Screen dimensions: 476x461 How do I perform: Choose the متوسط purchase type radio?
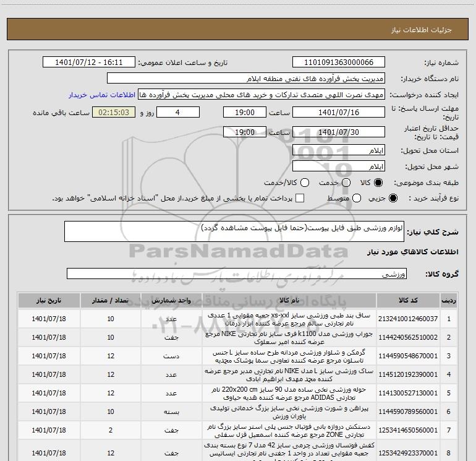point(355,198)
